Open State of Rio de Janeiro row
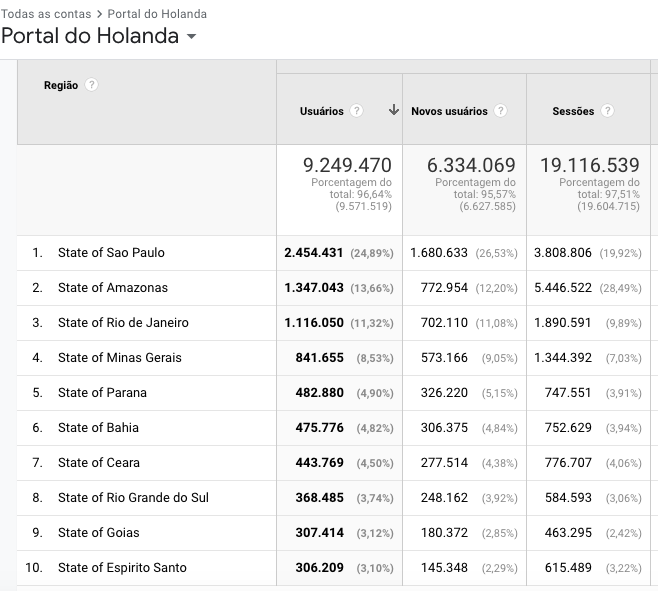The width and height of the screenshot is (658, 591). tap(123, 323)
